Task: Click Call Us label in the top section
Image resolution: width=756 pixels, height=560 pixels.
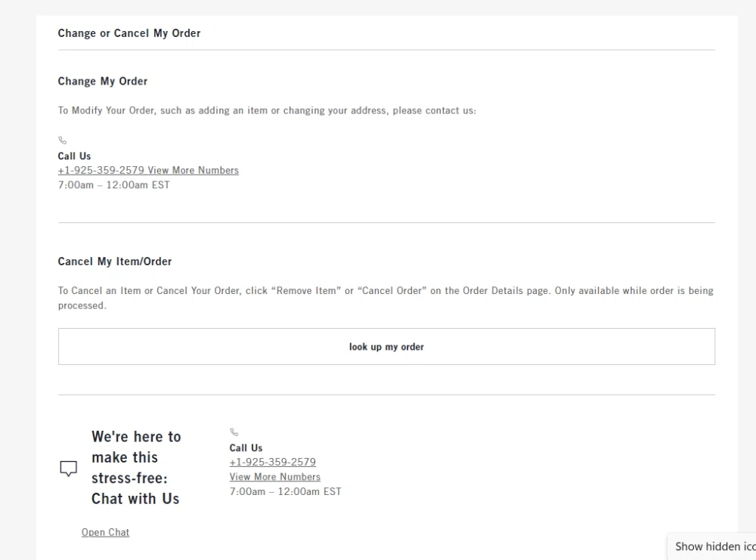Action: 73,156
